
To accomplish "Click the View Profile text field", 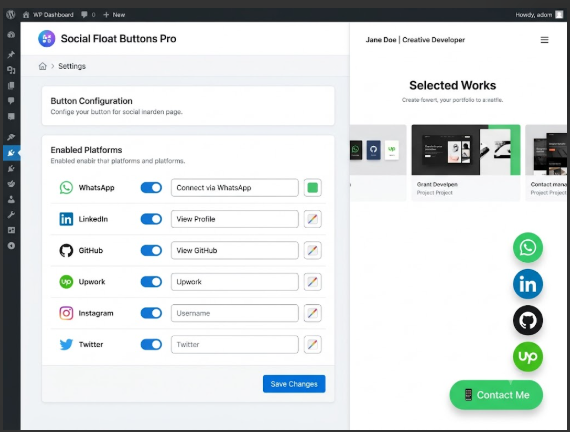I will (235, 219).
